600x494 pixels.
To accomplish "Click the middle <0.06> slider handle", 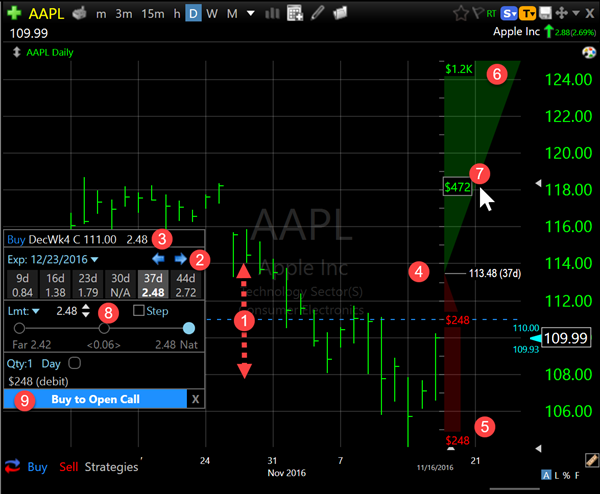I will (104, 328).
